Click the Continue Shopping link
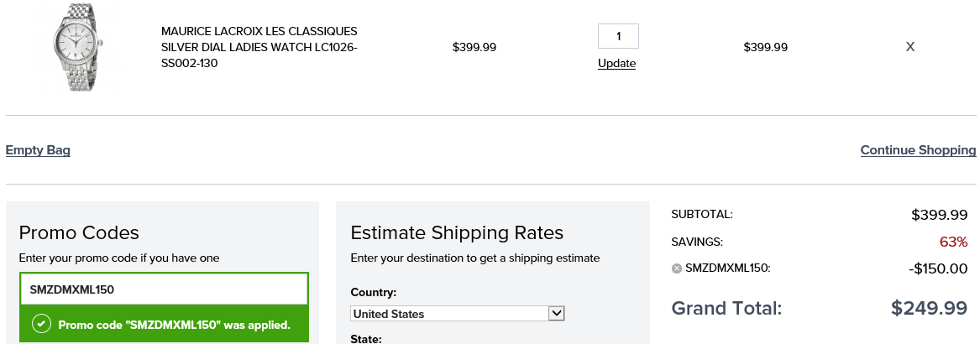 click(918, 150)
